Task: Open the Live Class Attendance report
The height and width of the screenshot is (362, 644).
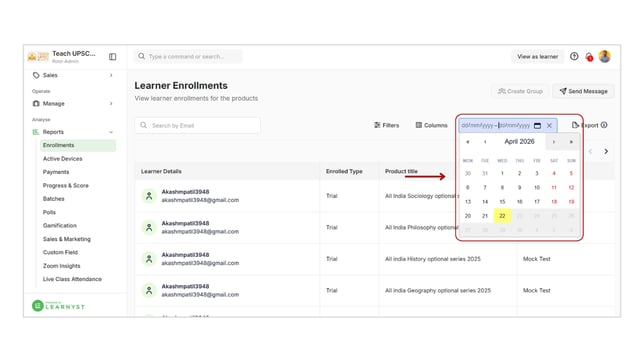Action: tap(72, 279)
